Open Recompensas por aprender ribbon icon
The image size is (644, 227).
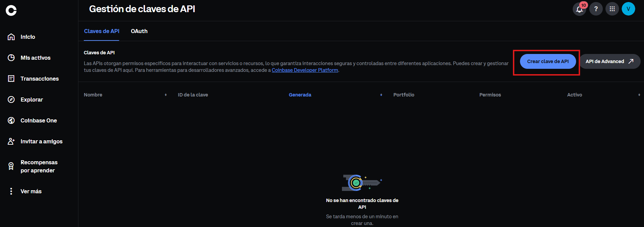pos(11,166)
